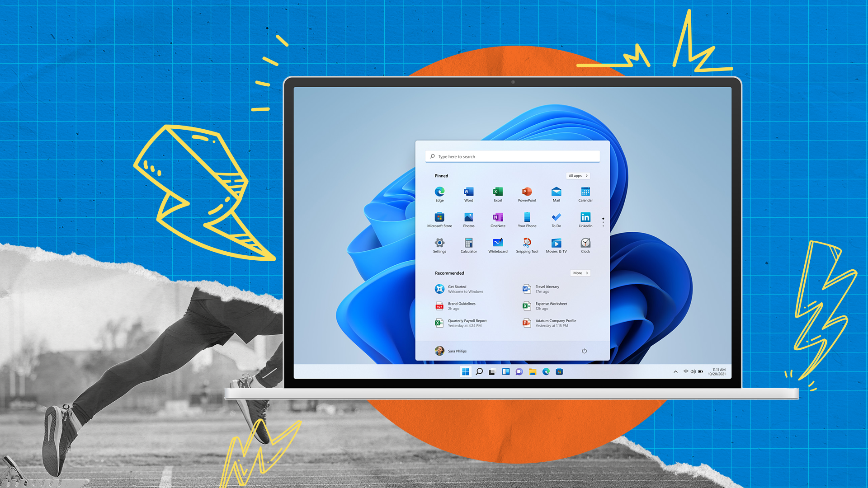Screen dimensions: 868x488
Task: Expand the pinned apps overflow menu
Action: tap(604, 222)
